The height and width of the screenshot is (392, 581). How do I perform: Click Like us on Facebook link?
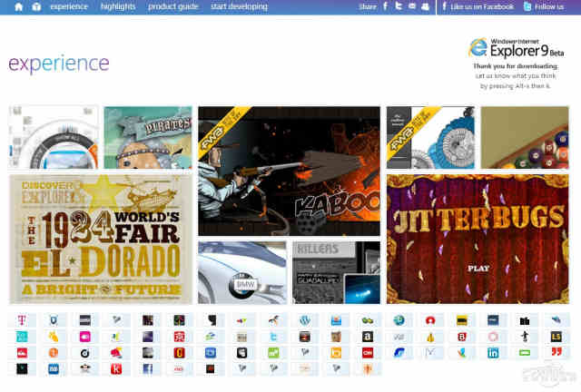coord(478,6)
